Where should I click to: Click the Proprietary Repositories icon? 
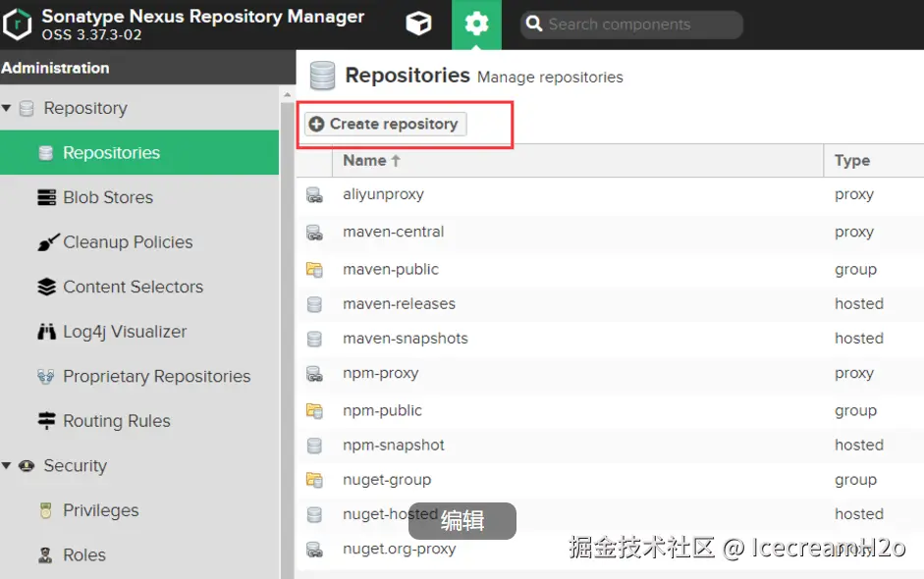click(45, 377)
